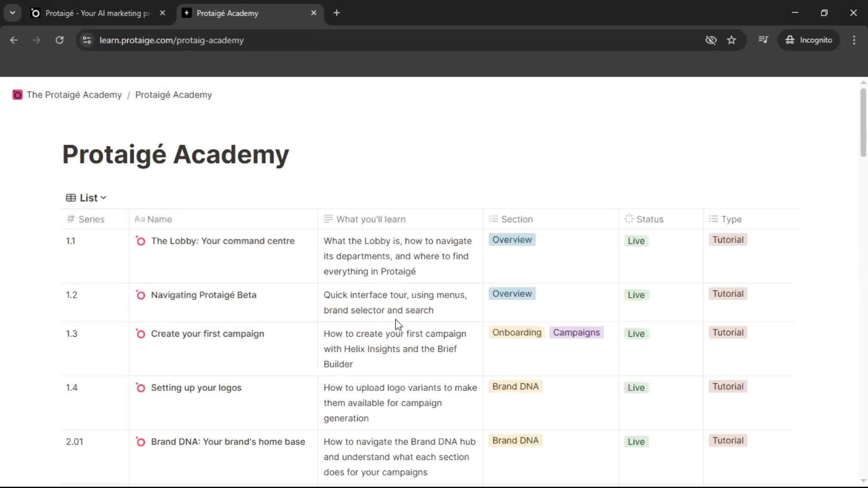
Task: Close the Protaigé Academy tab
Action: click(x=314, y=13)
